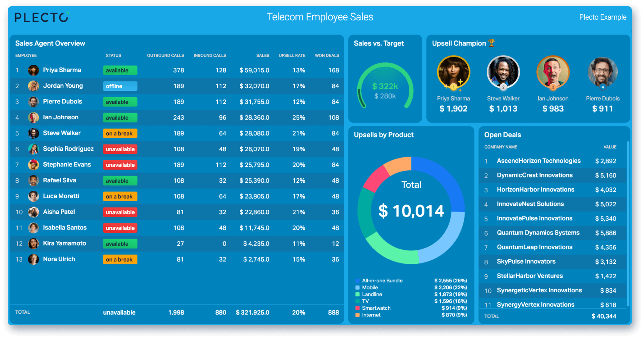Click the trophy icon beside Upsell Champion

pos(492,43)
